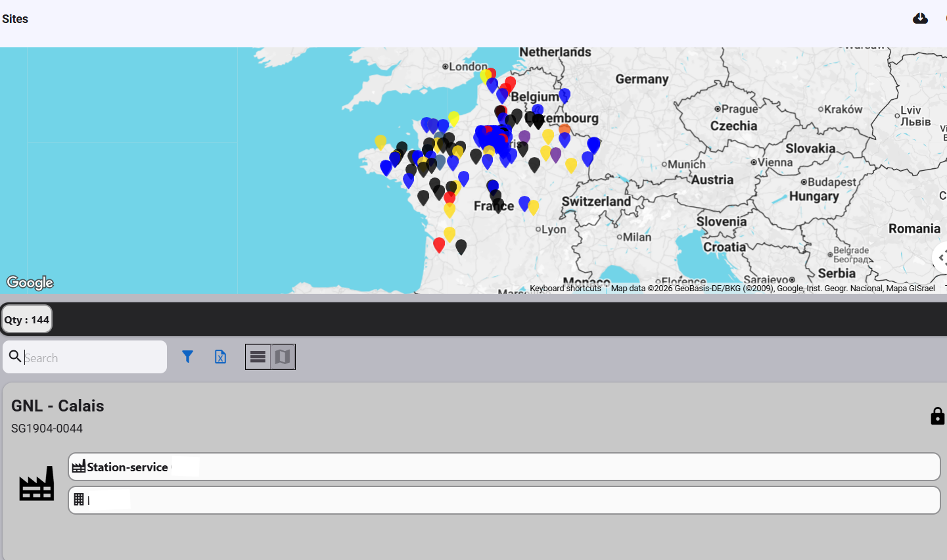
Task: Click the Sites page heading
Action: 15,19
